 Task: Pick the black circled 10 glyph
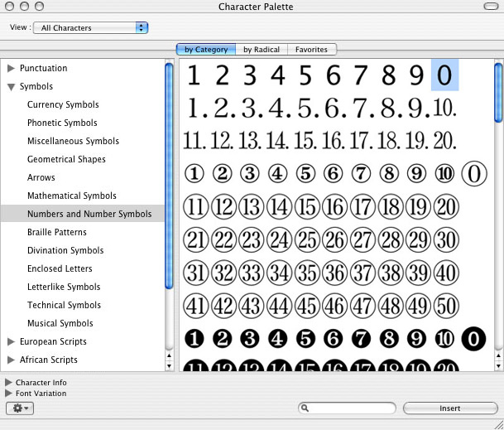click(445, 339)
